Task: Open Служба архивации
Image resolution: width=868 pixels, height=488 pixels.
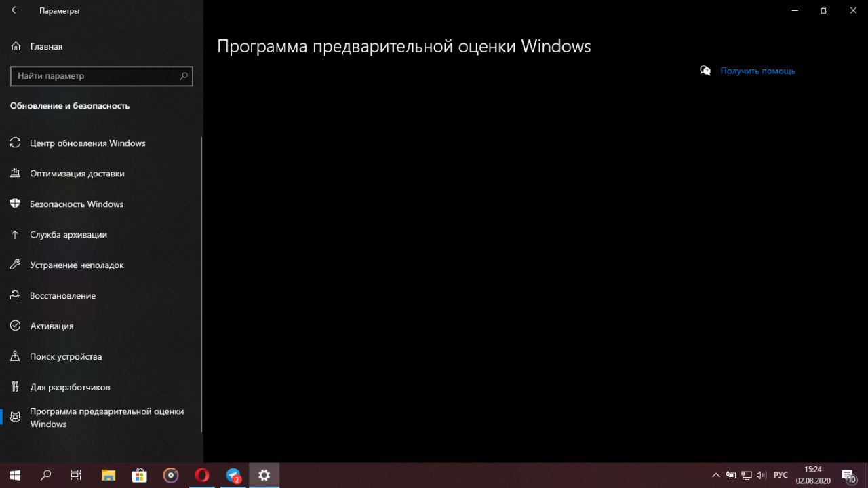Action: [x=102, y=235]
